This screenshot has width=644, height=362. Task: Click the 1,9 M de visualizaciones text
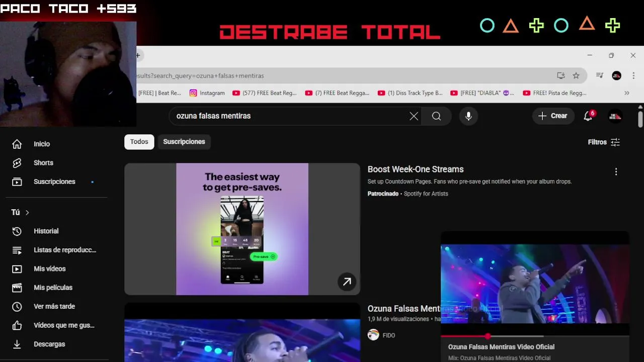click(x=398, y=319)
